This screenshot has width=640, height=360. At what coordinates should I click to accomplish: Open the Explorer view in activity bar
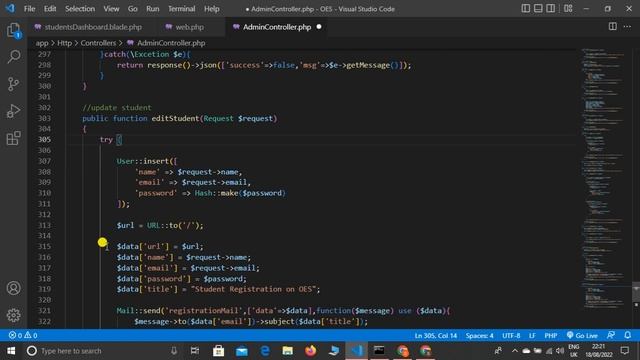point(13,30)
